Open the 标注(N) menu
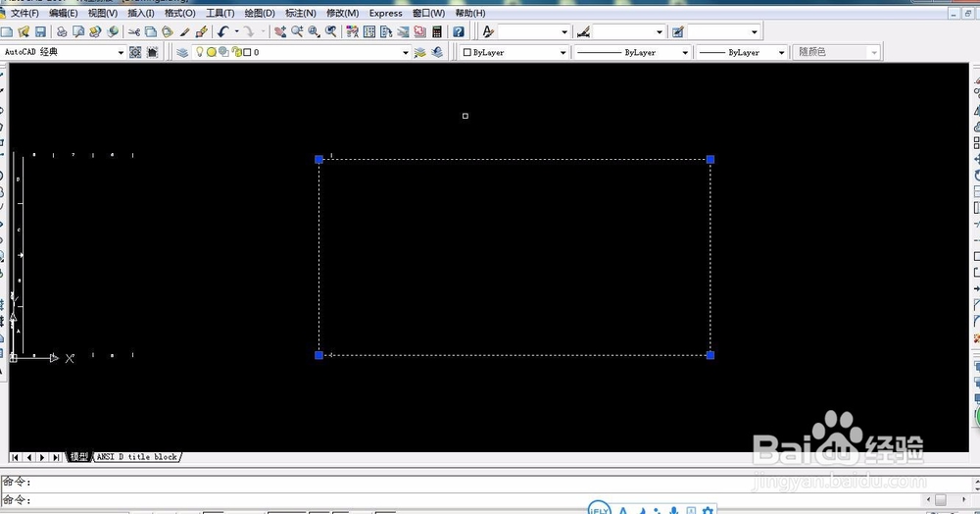 click(301, 13)
